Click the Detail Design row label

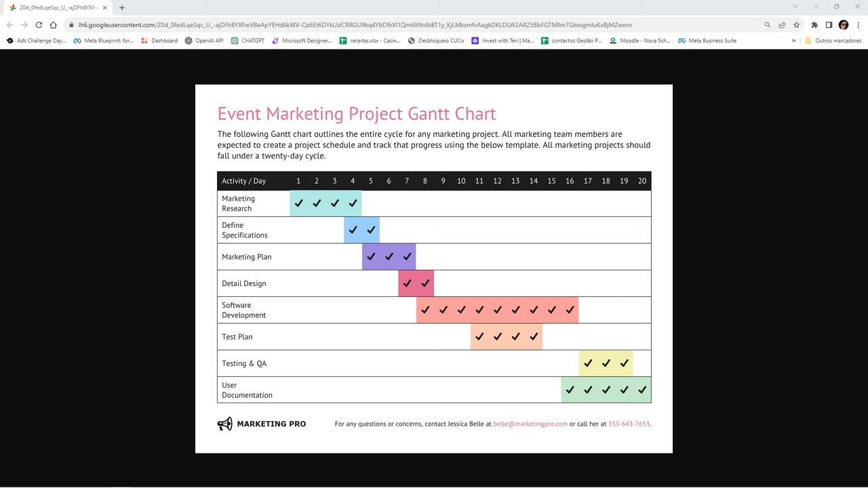[243, 283]
